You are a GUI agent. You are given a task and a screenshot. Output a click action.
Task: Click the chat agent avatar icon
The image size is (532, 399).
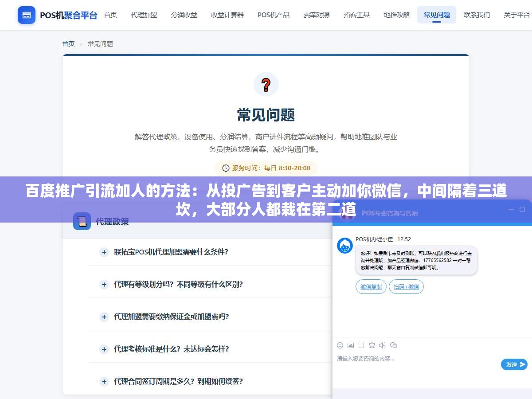(345, 246)
